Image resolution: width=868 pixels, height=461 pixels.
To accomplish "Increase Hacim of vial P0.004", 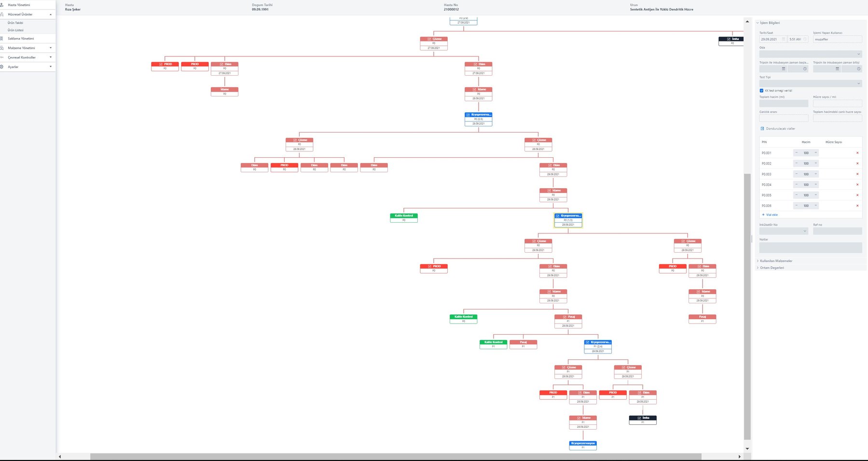I will point(816,185).
